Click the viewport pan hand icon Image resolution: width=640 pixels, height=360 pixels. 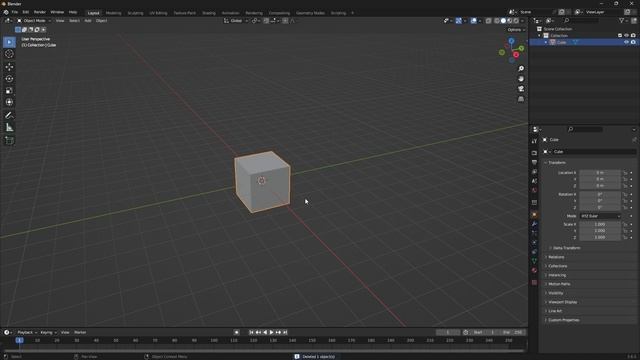[521, 79]
